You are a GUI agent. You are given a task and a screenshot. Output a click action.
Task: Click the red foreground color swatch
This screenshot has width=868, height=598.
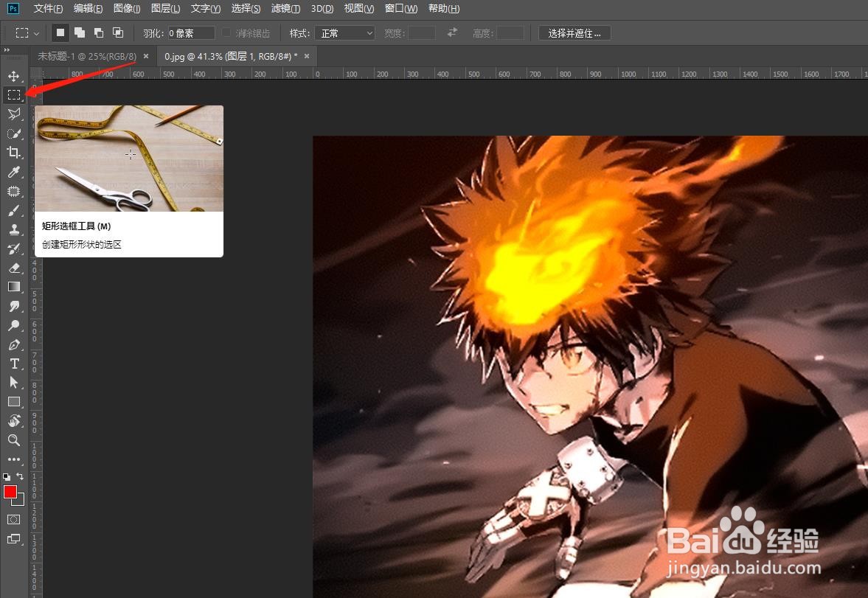pyautogui.click(x=10, y=492)
